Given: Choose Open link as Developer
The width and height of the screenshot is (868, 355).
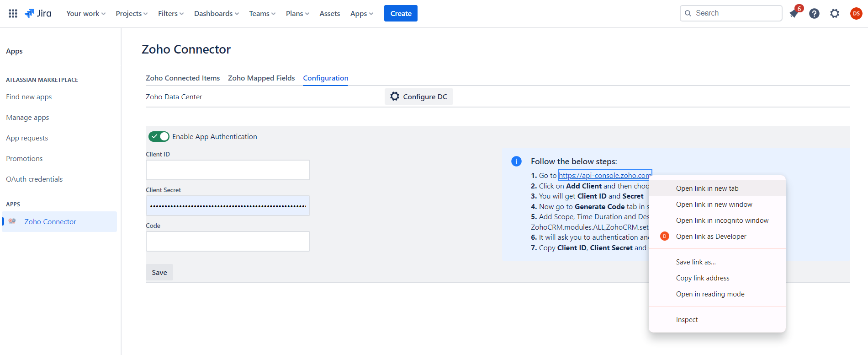Looking at the screenshot, I should 717,236.
